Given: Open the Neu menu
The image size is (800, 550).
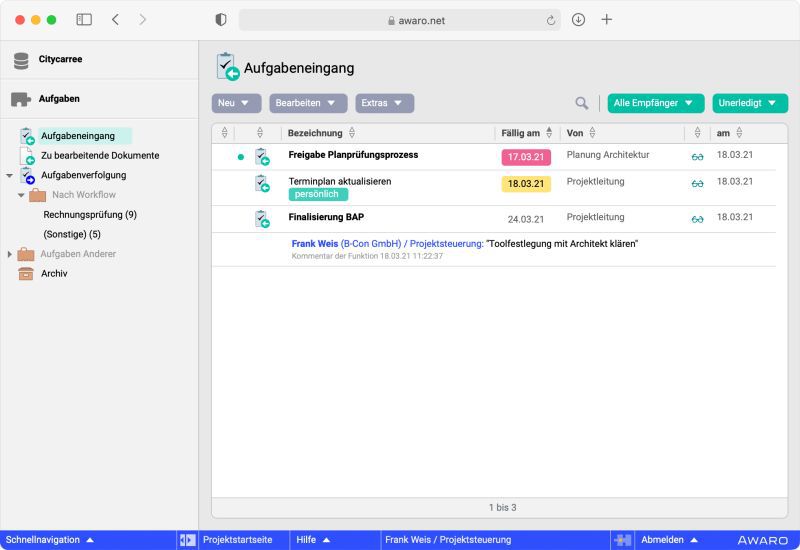Looking at the screenshot, I should (236, 103).
